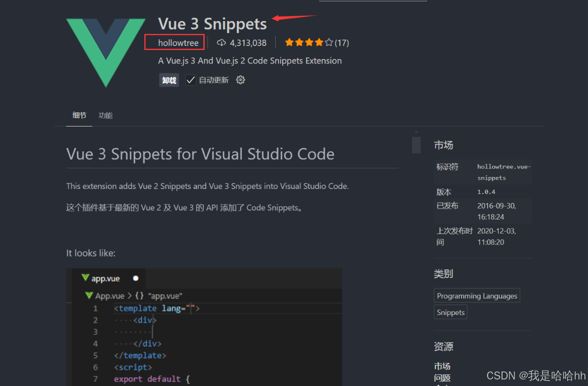Click the (17) review count
The image size is (588, 386).
click(x=342, y=43)
